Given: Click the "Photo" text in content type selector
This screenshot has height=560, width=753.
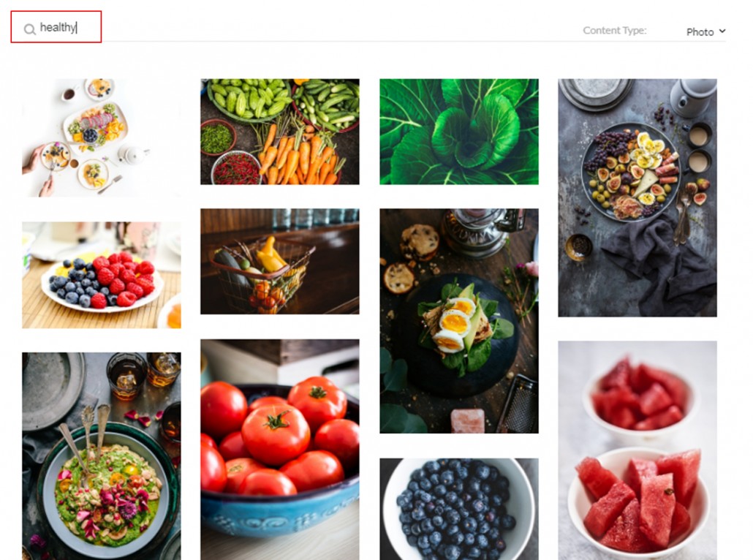Looking at the screenshot, I should (700, 31).
